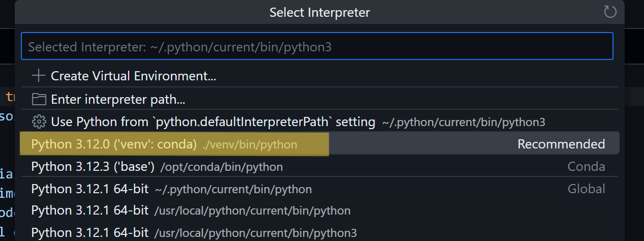Click the Recommended label
The height and width of the screenshot is (241, 644).
(x=561, y=144)
